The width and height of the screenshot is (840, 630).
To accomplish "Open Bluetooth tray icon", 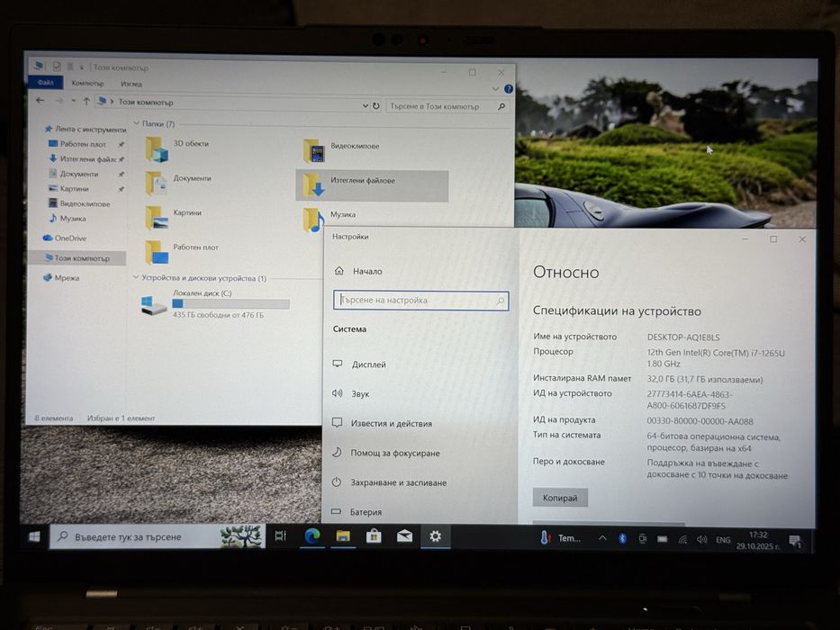I will click(x=622, y=538).
